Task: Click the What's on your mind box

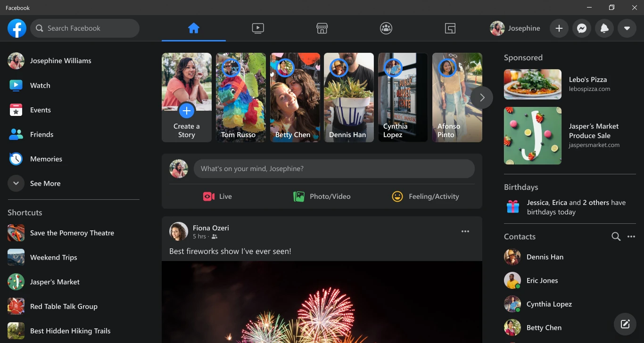Action: pos(334,169)
